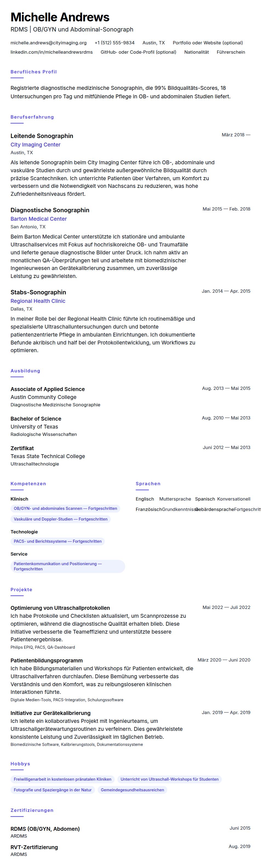The height and width of the screenshot is (868, 261).
Task: Select RVT-Zertifizierung certification
Action: 34,847
